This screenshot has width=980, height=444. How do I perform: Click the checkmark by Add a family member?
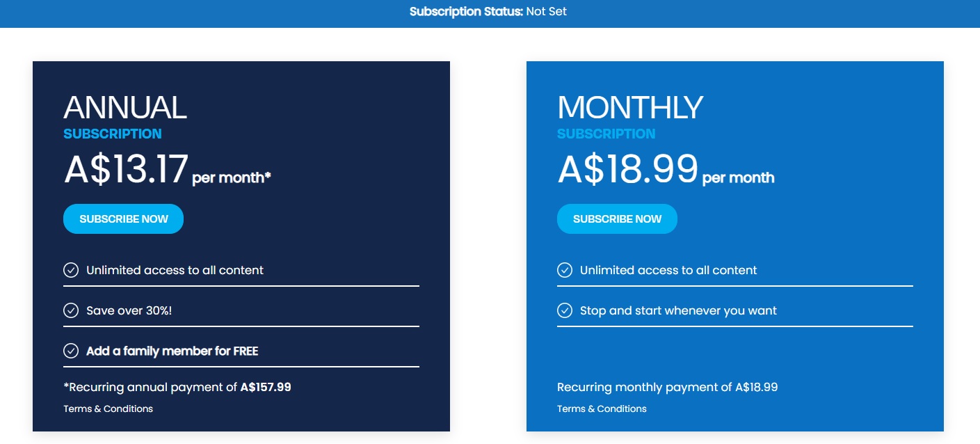(x=70, y=351)
